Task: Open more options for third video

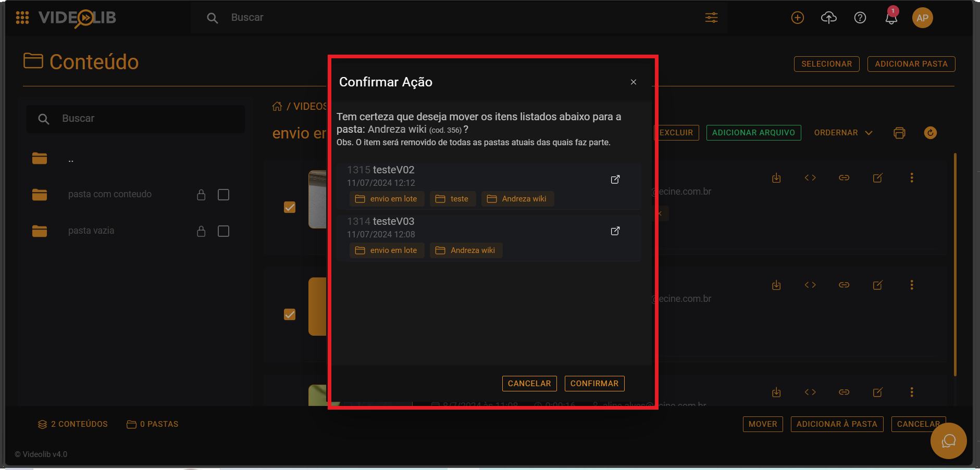Action: tap(912, 392)
